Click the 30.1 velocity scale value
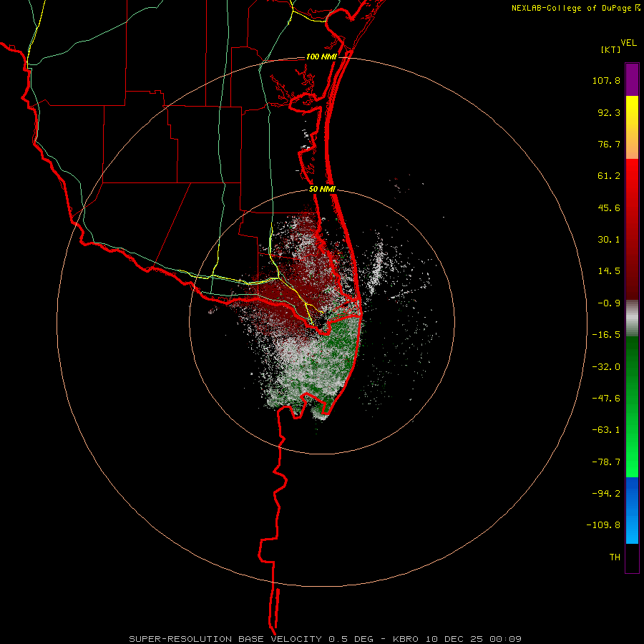This screenshot has height=644, width=644. (x=609, y=240)
